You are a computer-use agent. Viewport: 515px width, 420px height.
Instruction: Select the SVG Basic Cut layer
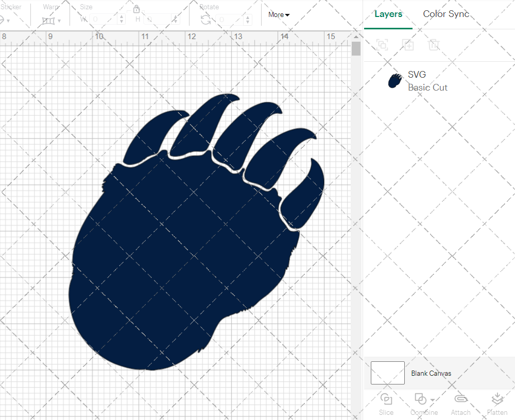[x=427, y=80]
